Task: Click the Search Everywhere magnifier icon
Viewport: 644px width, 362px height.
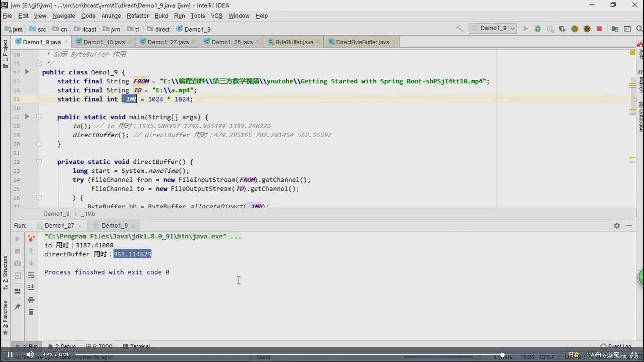Action: click(x=639, y=29)
